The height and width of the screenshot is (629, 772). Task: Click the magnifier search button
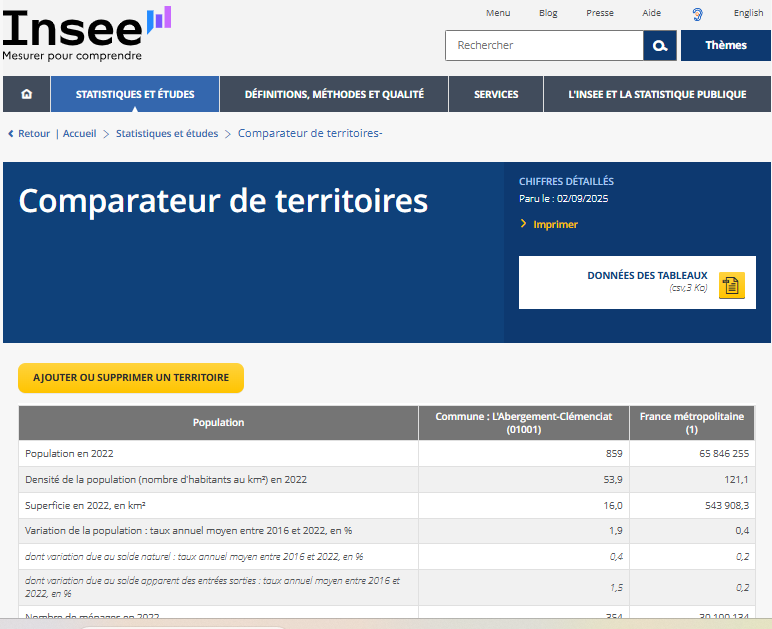click(x=659, y=46)
